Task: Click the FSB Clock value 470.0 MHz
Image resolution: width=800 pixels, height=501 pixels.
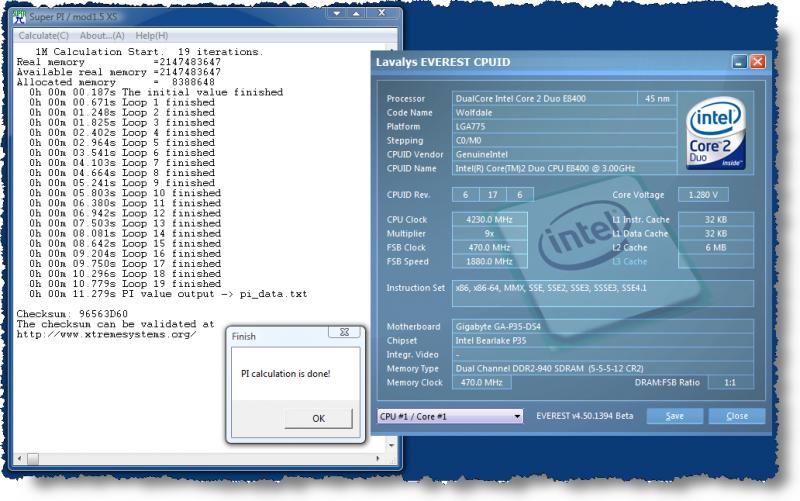Action: coord(489,247)
